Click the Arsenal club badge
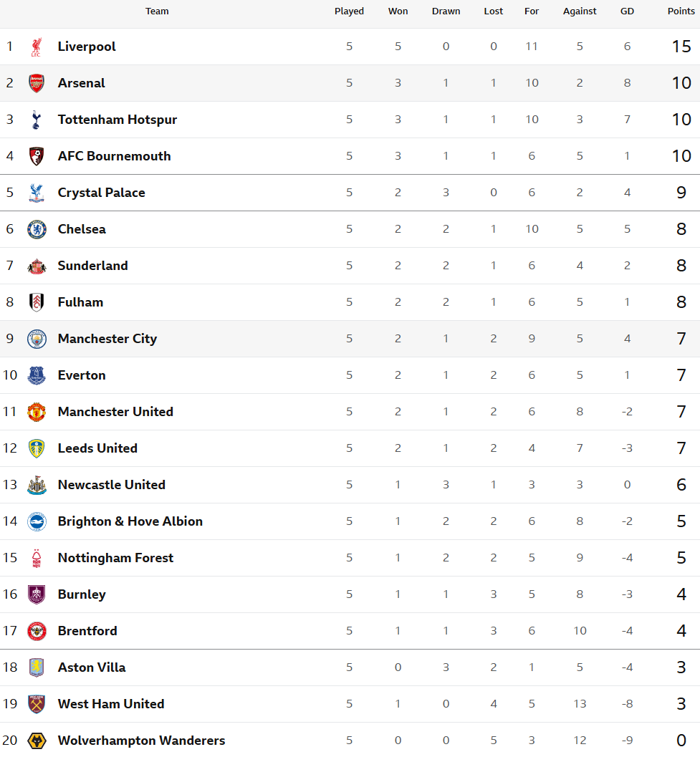The height and width of the screenshot is (757, 700). click(x=37, y=83)
